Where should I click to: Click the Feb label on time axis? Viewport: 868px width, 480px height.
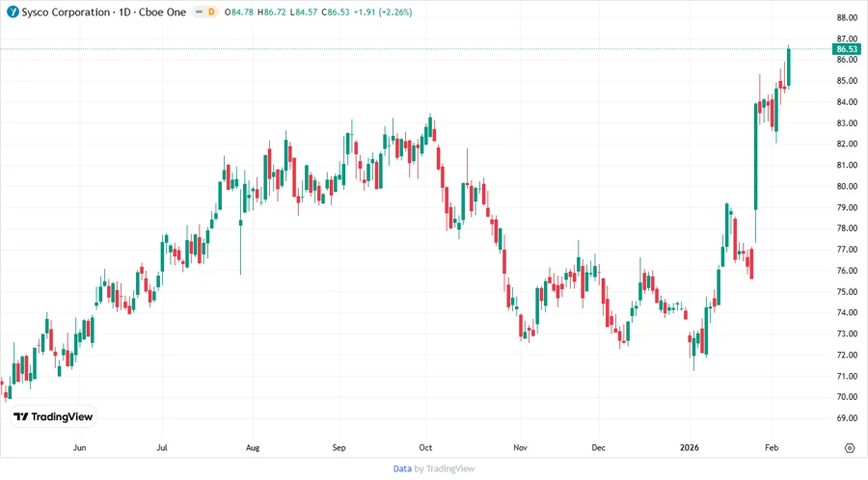click(772, 447)
